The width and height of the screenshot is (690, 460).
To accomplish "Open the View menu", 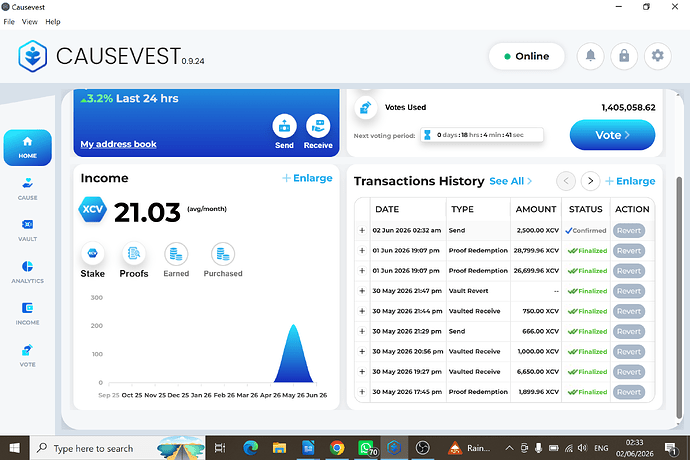I will pos(29,22).
